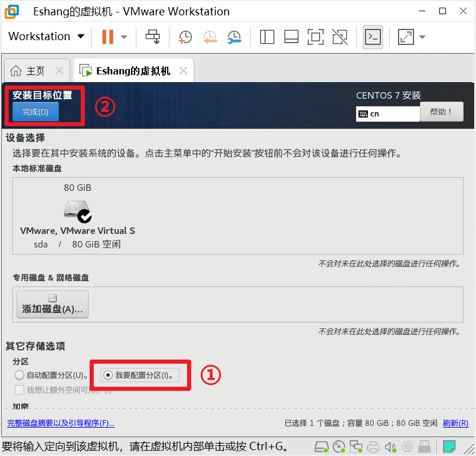The image size is (476, 456).
Task: Take a snapshot of the VM
Action: tap(185, 37)
